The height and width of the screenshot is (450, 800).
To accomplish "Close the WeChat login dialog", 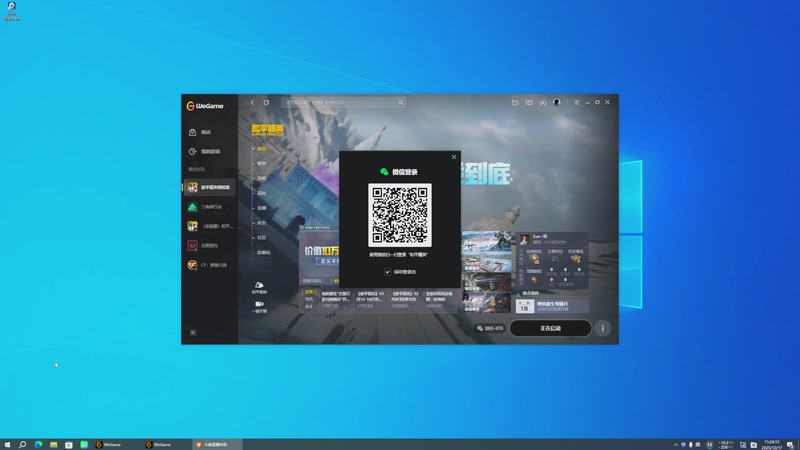I will click(454, 157).
